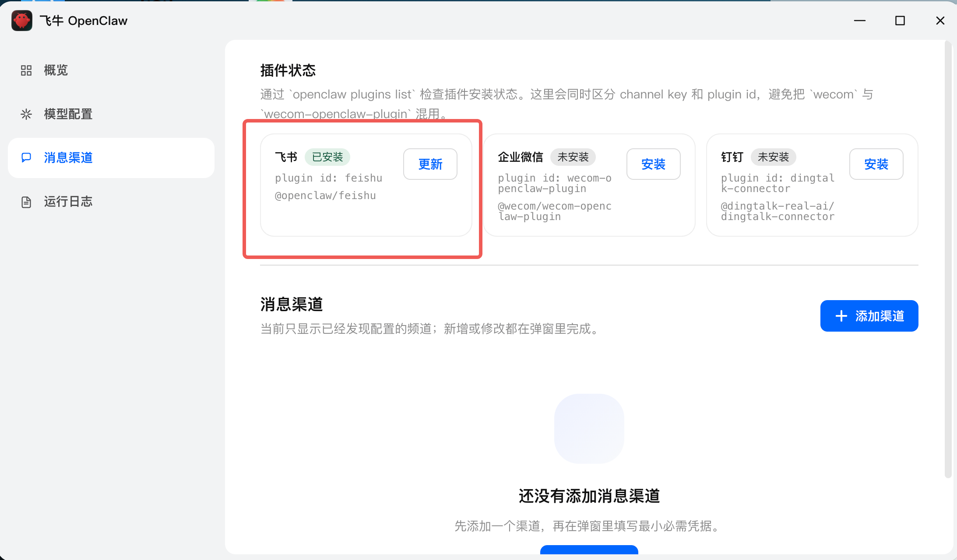This screenshot has width=957, height=560.
Task: Switch to 模型配置 in the sidebar
Action: (68, 114)
